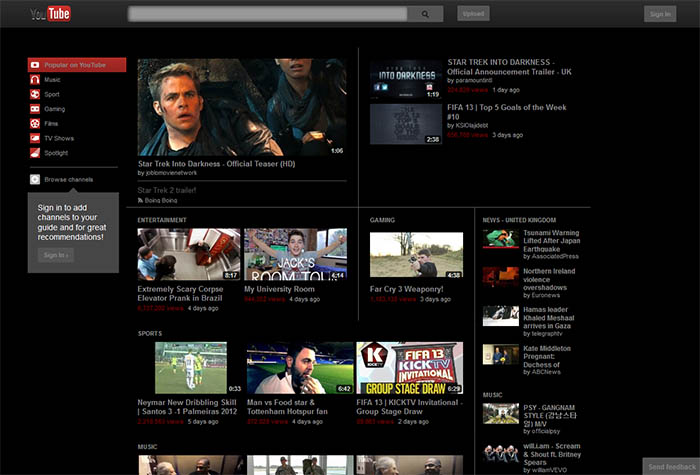Open STAR TREK INTO DARKNESS Announcement Trailer title

point(509,67)
